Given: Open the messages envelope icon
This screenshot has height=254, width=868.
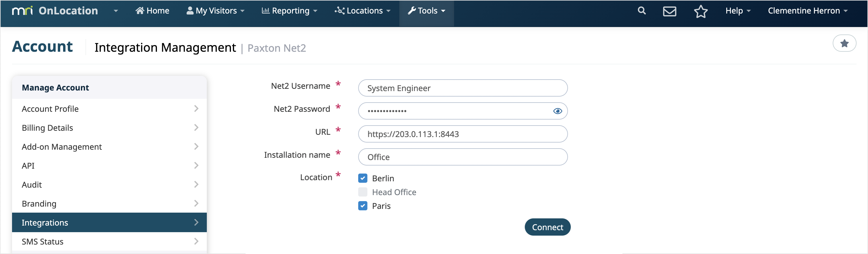Looking at the screenshot, I should [x=669, y=11].
